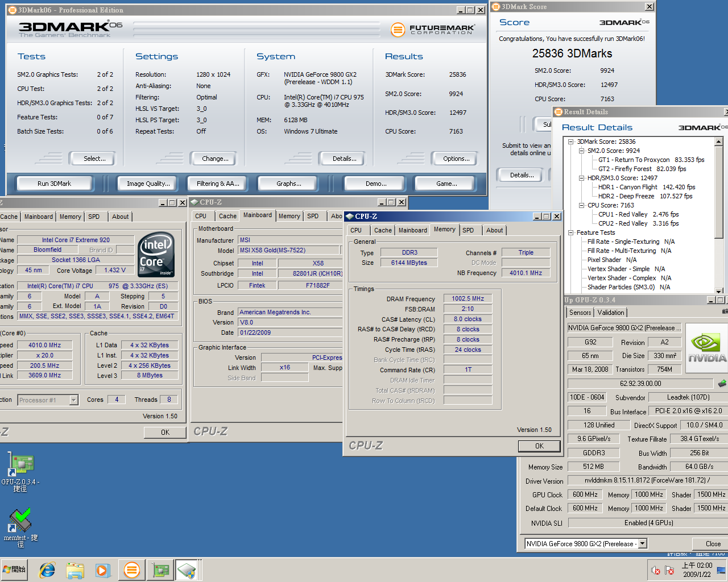728x582 pixels.
Task: Open Cache tab in CPU-Z Mainboard window
Action: 227,216
